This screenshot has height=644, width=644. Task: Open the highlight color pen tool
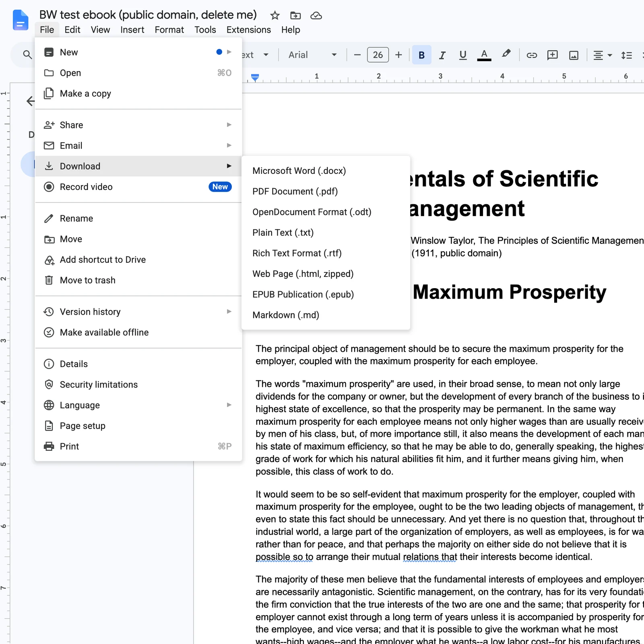[506, 54]
